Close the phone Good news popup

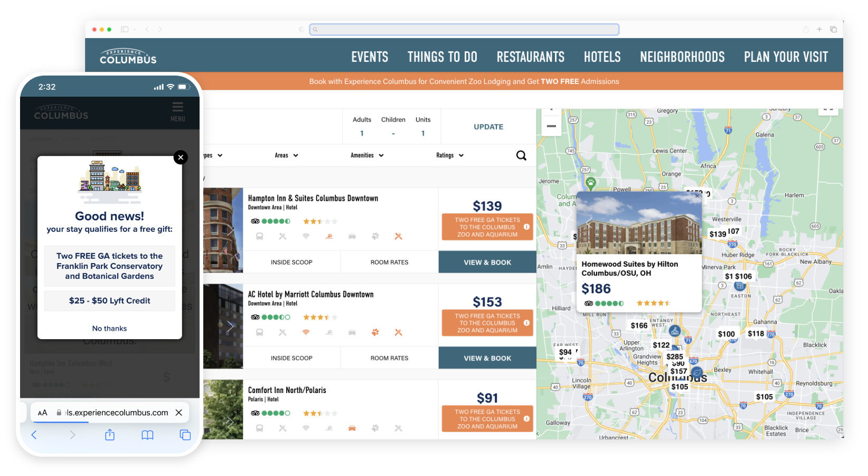(181, 157)
